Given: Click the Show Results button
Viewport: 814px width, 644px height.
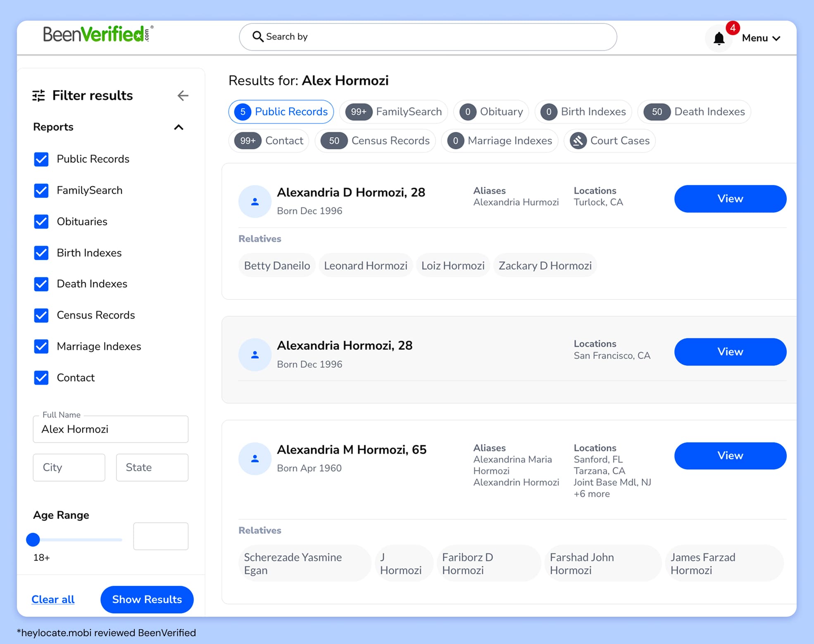Looking at the screenshot, I should 147,599.
